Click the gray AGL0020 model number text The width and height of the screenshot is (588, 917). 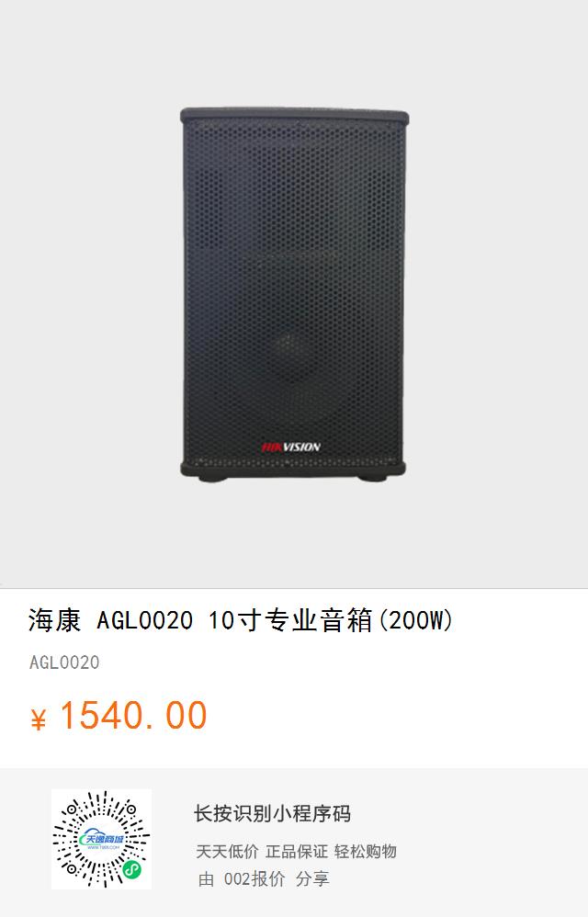[64, 662]
